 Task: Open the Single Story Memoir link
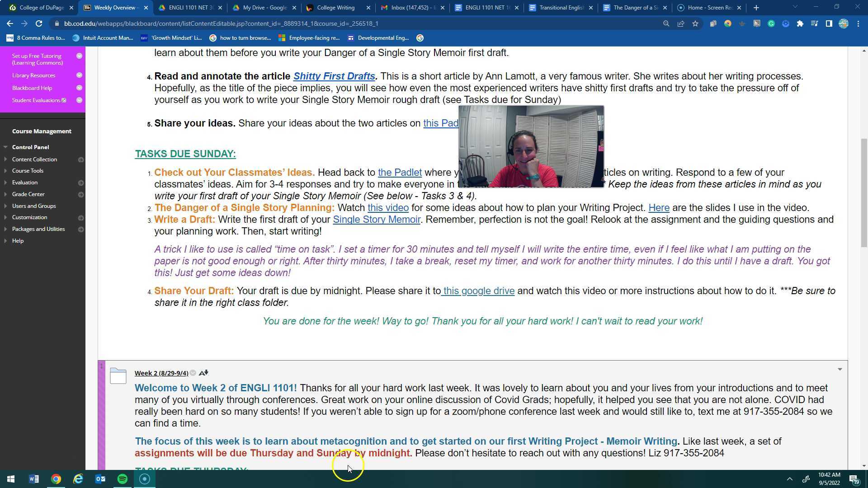(x=377, y=220)
